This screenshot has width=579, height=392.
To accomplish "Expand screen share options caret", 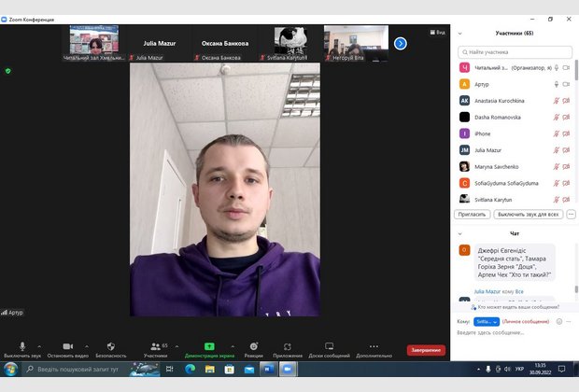I will 233,346.
